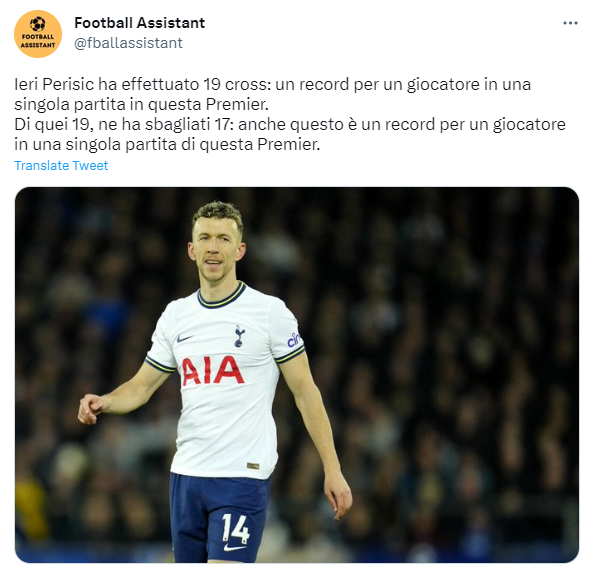Open the attached Perisic photo
596x574 pixels.
(297, 375)
